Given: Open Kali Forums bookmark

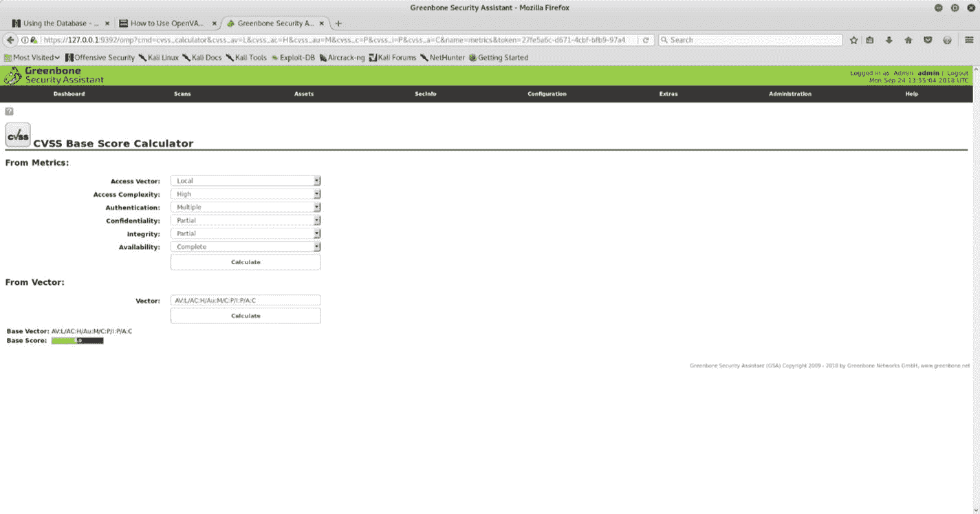Looking at the screenshot, I should [393, 58].
